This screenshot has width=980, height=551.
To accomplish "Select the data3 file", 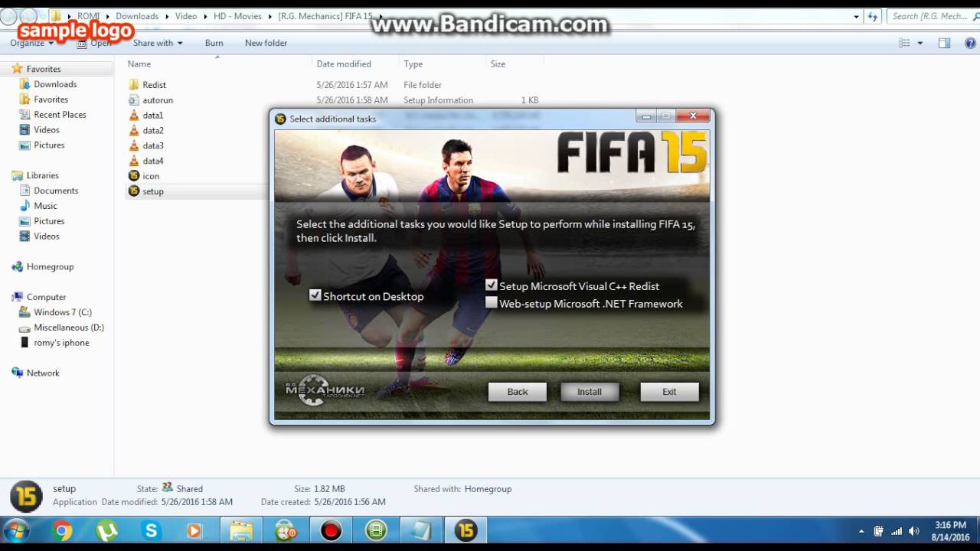I will pyautogui.click(x=152, y=146).
